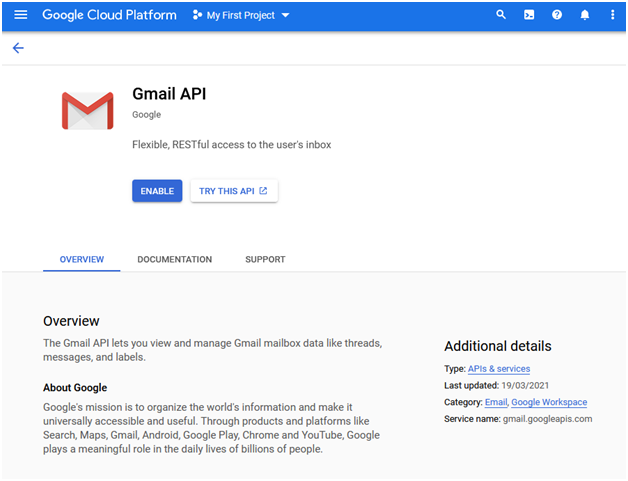This screenshot has height=481, width=628.
Task: Open the Google Workspace category link
Action: click(x=549, y=402)
